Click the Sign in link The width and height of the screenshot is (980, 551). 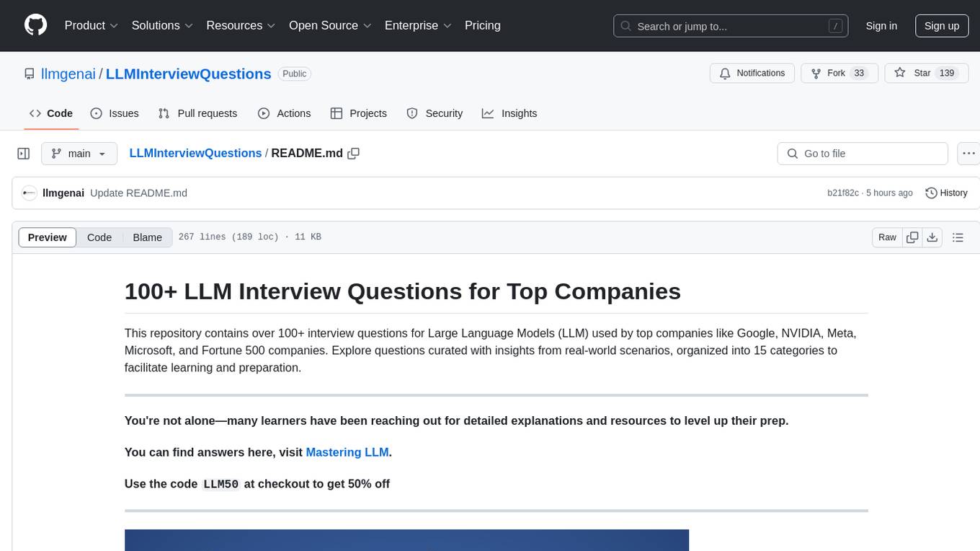click(x=881, y=26)
